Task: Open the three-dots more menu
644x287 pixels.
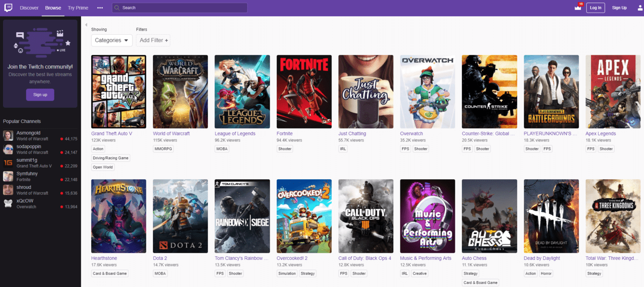Action: click(100, 8)
